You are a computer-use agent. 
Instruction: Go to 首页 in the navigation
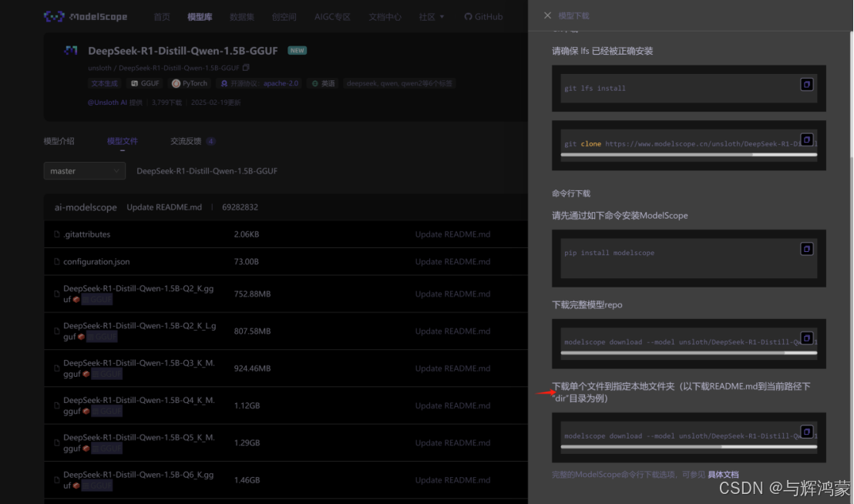(162, 17)
